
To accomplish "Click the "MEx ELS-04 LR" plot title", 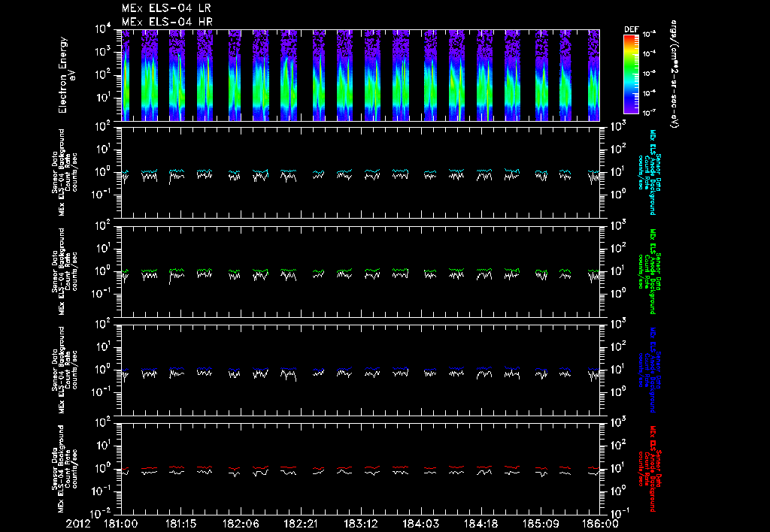I will [166, 8].
